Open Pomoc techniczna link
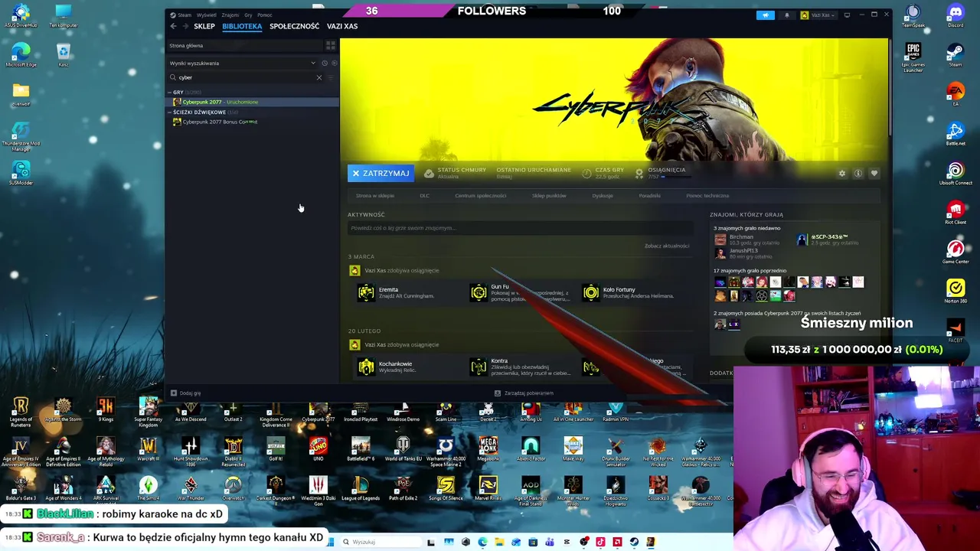The image size is (980, 551). click(707, 196)
